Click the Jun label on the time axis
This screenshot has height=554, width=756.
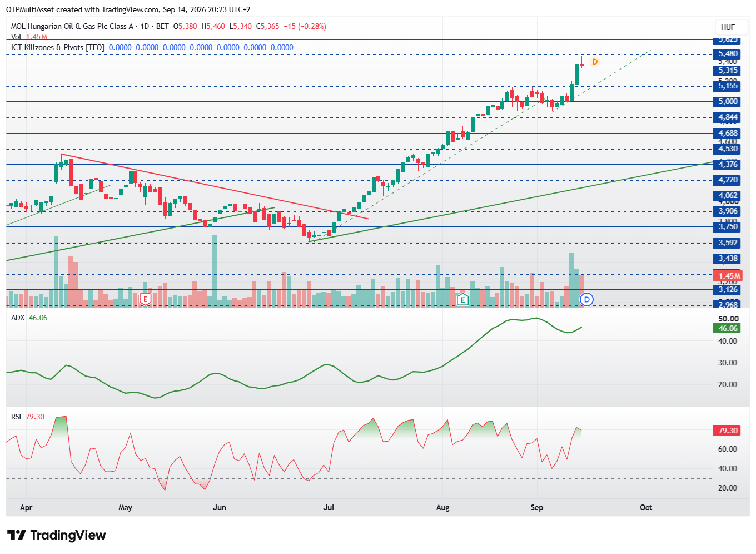(x=220, y=507)
